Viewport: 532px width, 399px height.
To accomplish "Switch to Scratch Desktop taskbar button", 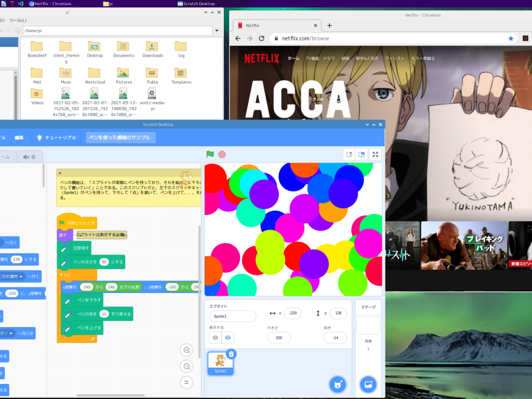I will [x=196, y=4].
